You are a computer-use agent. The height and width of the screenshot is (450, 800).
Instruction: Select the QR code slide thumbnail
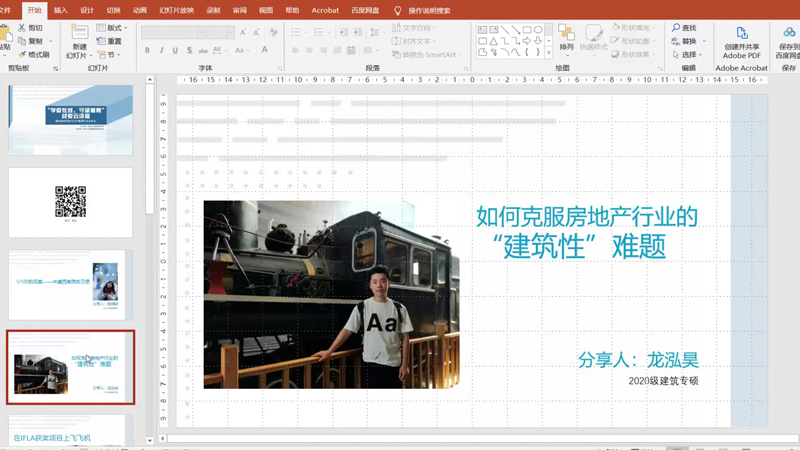pos(70,203)
